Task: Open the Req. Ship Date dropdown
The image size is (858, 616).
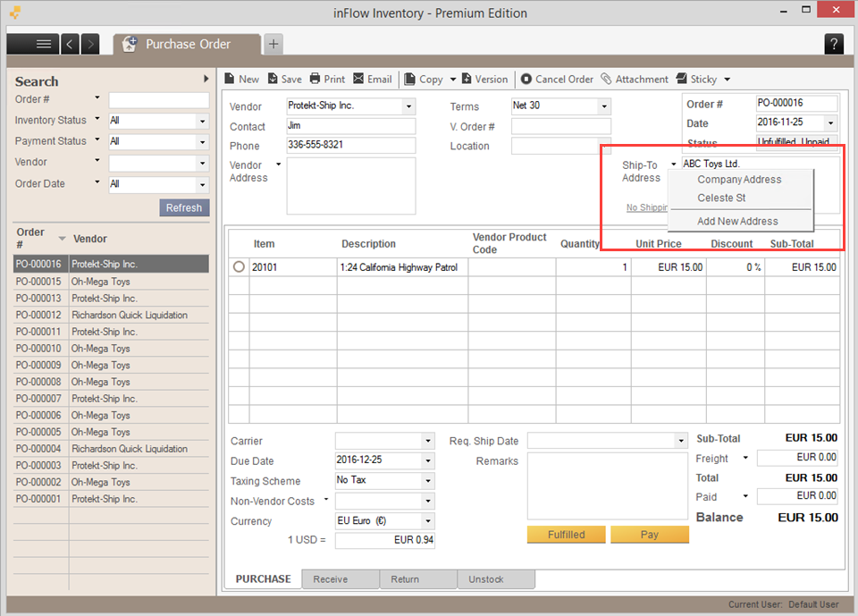Action: pos(681,441)
